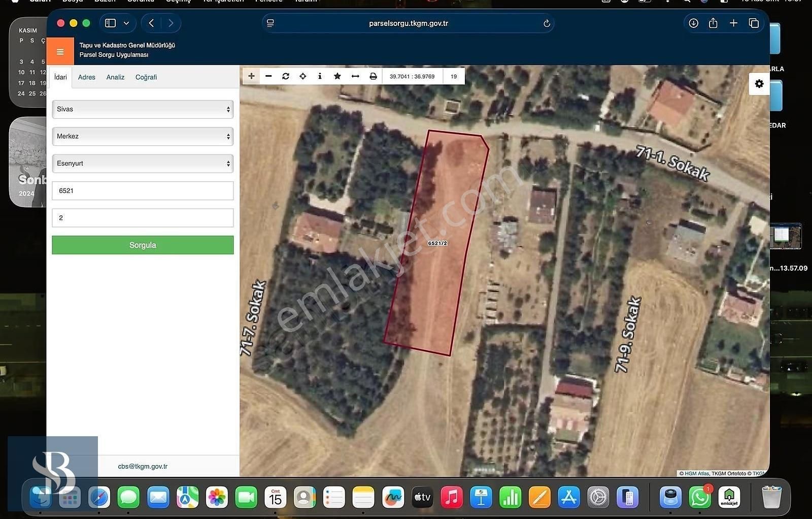Refresh the map view
812x519 pixels.
[286, 76]
